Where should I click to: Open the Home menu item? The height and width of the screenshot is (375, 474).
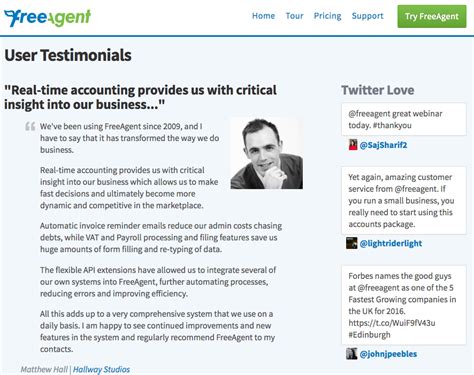(x=263, y=16)
